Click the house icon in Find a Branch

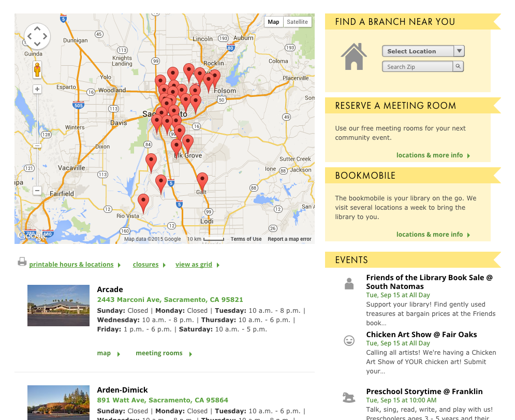(354, 56)
